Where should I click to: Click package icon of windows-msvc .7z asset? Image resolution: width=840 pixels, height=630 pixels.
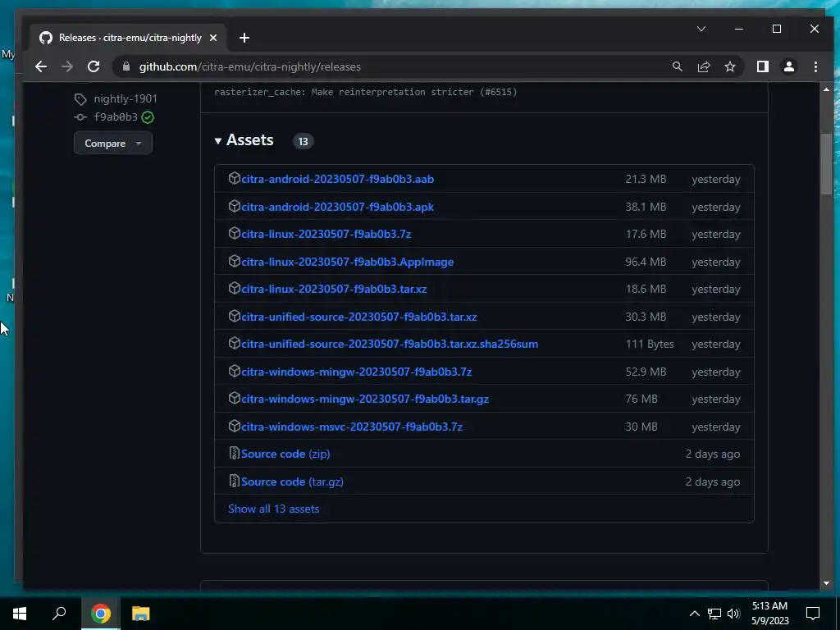pos(234,426)
